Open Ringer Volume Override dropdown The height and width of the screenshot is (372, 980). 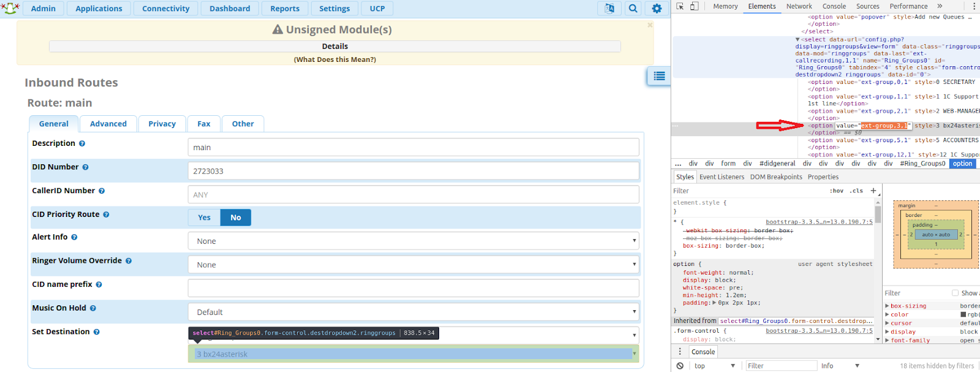(413, 265)
